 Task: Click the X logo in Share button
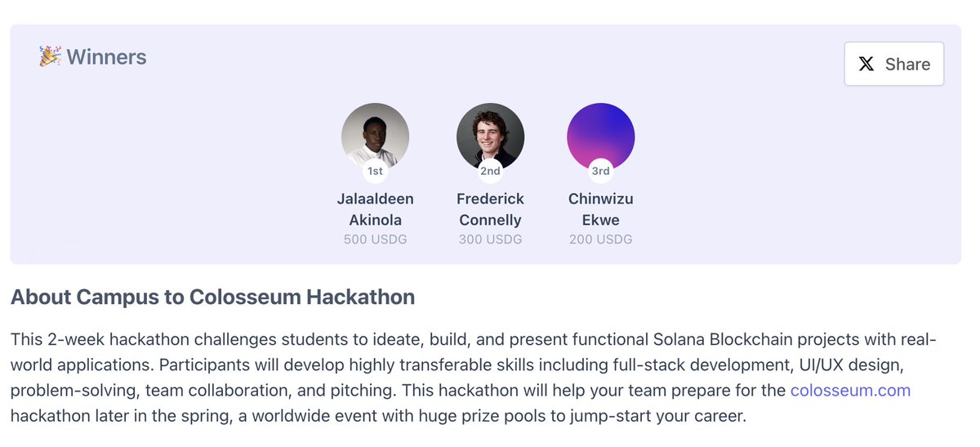click(x=866, y=64)
